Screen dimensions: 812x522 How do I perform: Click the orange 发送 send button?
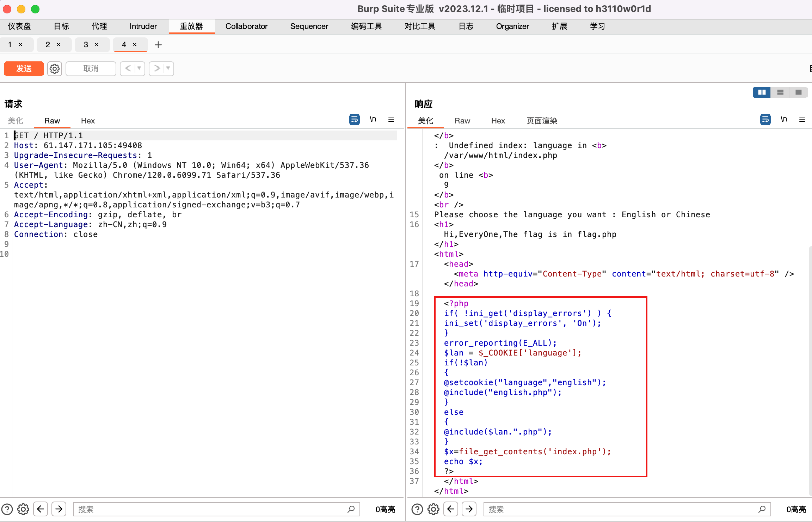(x=24, y=68)
